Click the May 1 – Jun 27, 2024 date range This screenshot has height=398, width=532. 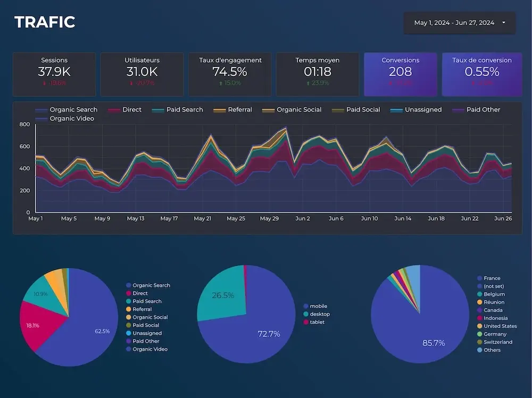coord(454,23)
